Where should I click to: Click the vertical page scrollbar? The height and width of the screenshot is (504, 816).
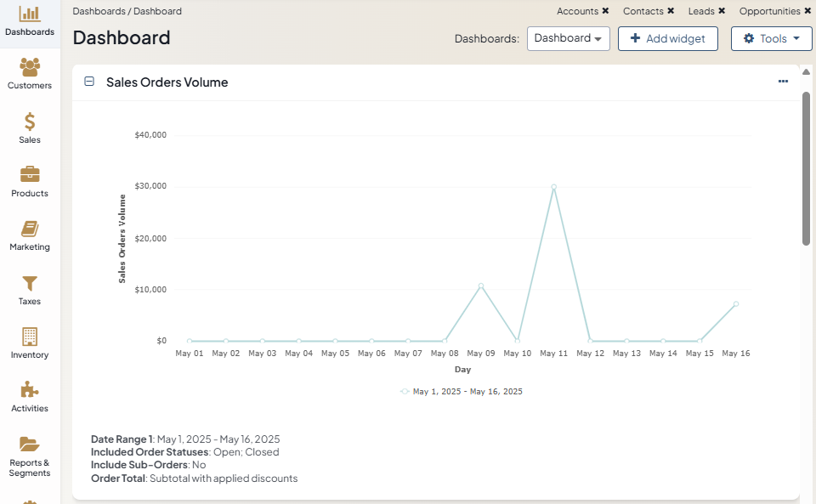pos(806,168)
